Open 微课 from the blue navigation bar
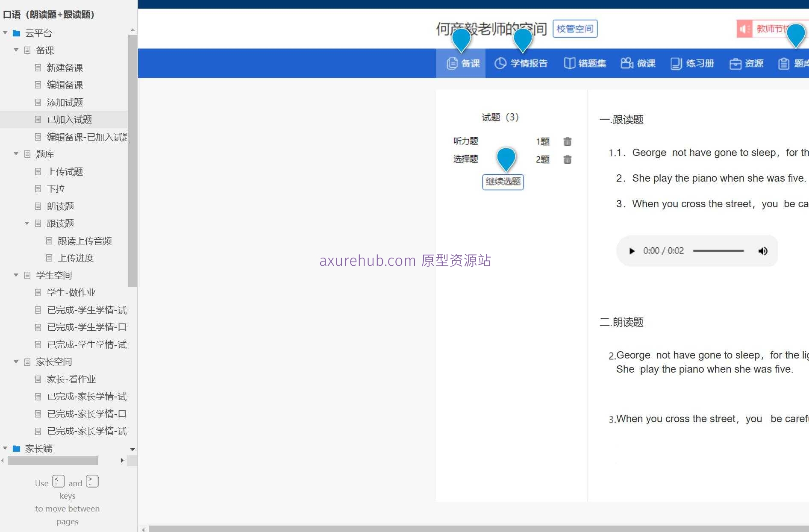 coord(638,63)
